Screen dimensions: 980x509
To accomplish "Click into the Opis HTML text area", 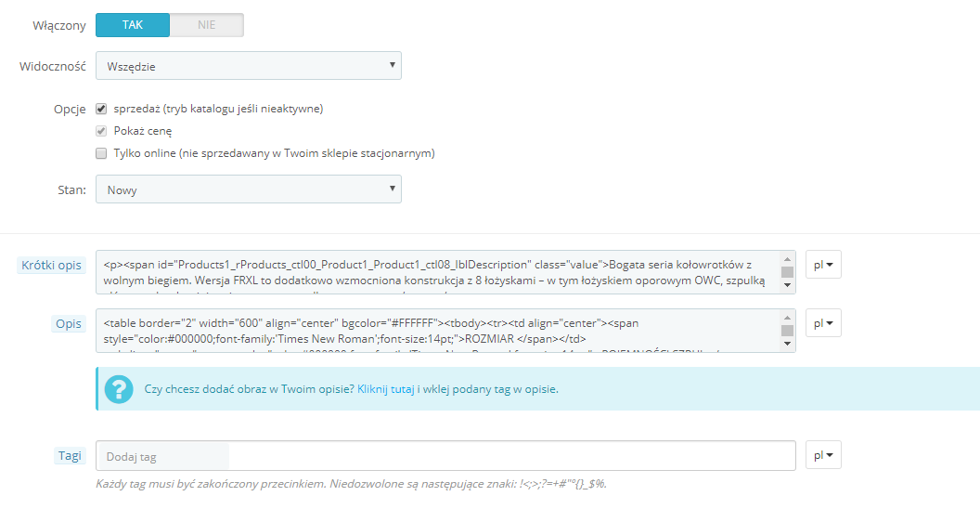I will point(436,331).
